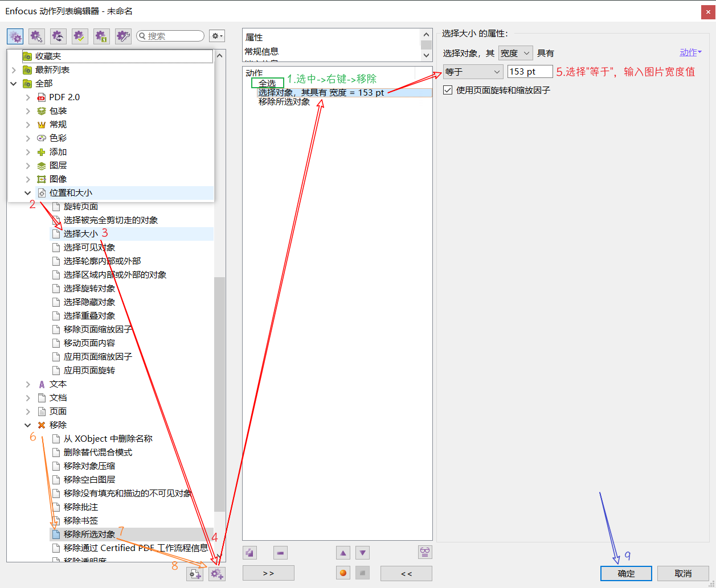Screen dimensions: 716x588
Task: Click the action tree vertical scrollbar
Action: tap(219, 394)
